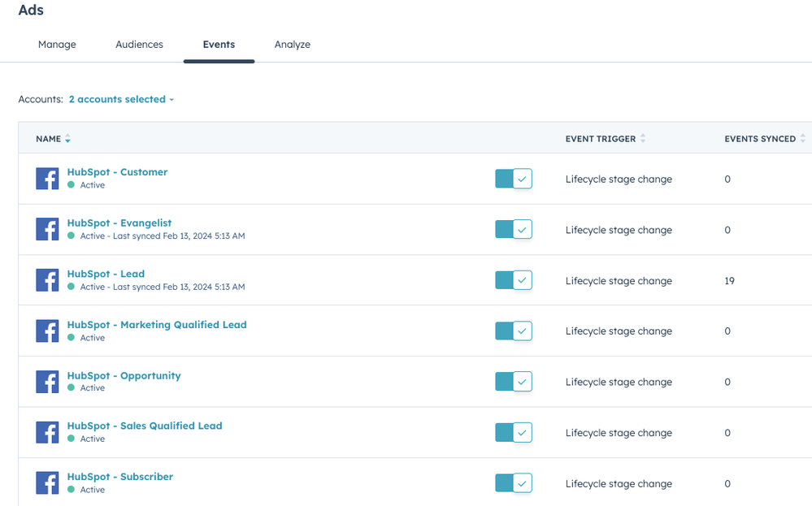The width and height of the screenshot is (812, 506).
Task: Click Lifecycle stage change in Customer row
Action: 619,179
